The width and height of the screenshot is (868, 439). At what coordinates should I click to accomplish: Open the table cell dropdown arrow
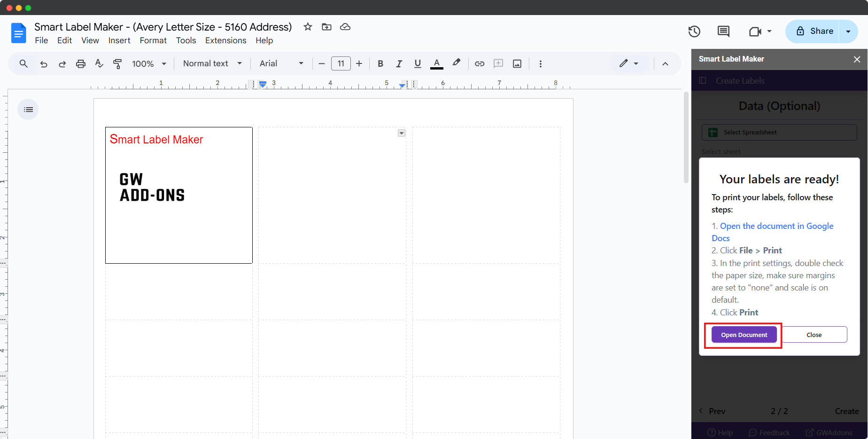coord(402,133)
